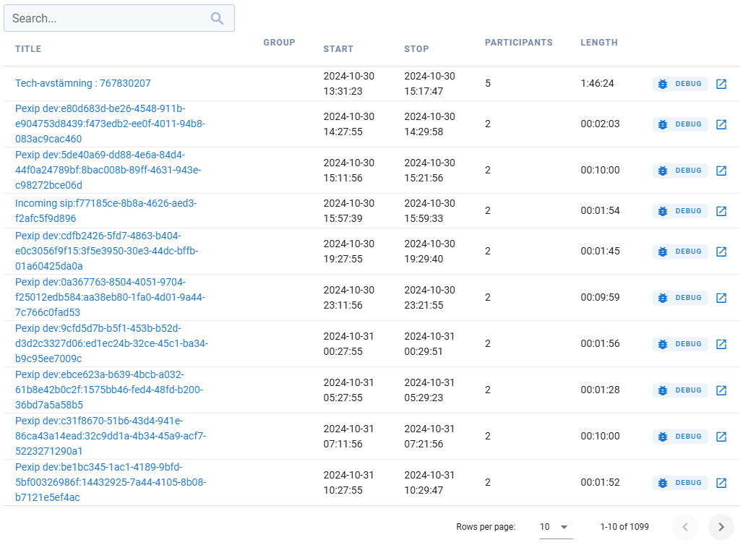Screen dimensions: 756x545
Task: Sort by the STOP column header
Action: [416, 49]
